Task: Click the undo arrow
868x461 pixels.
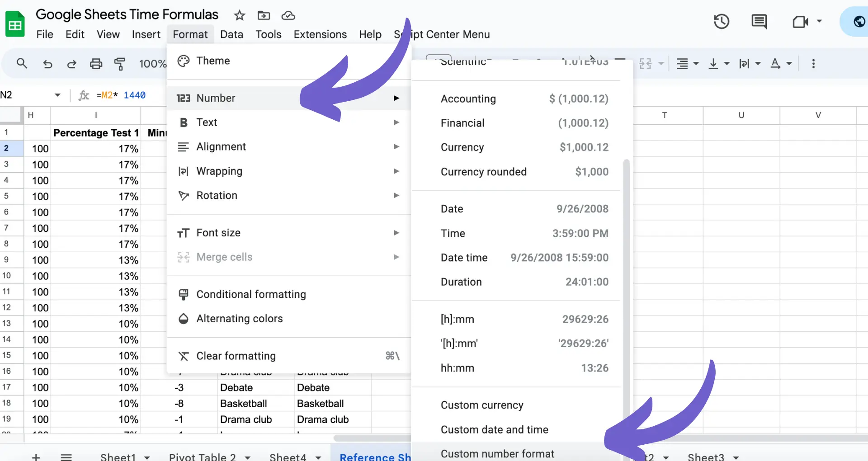Action: click(47, 64)
